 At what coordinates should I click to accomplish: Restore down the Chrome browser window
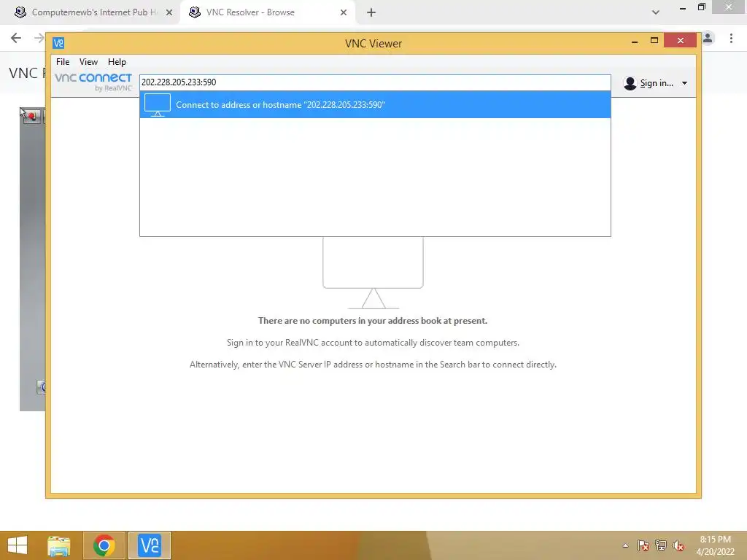click(x=701, y=7)
